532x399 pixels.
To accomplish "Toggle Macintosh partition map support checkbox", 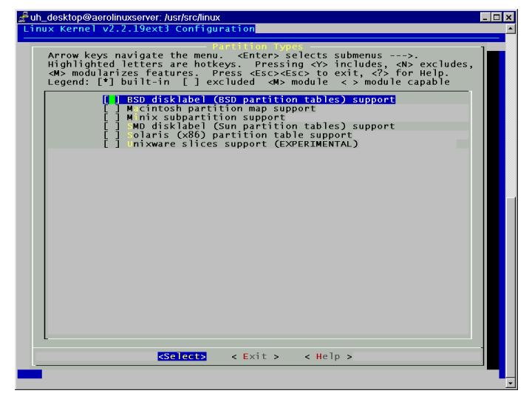I will click(x=112, y=109).
